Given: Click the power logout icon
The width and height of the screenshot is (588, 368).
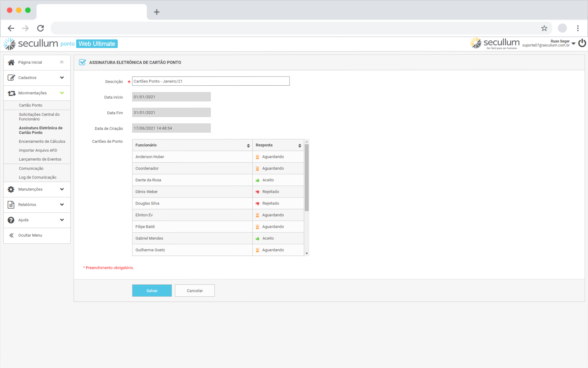Looking at the screenshot, I should click(582, 43).
